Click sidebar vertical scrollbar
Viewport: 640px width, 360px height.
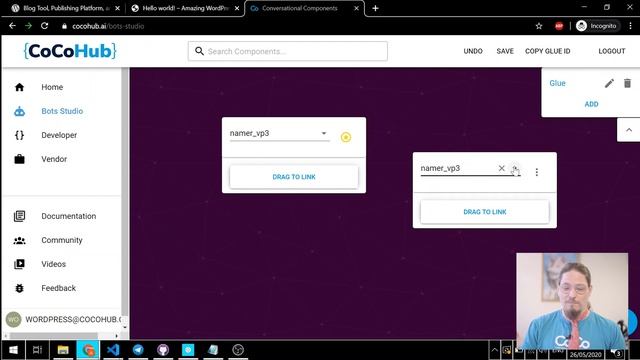click(125, 196)
